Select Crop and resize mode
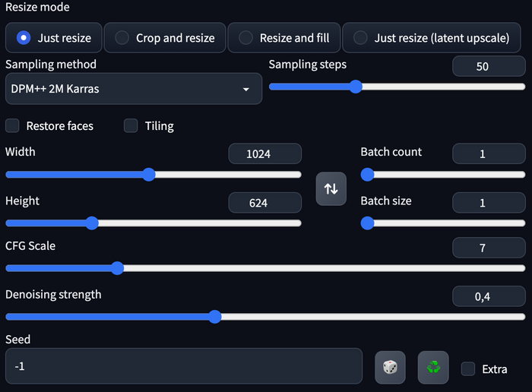532x392 pixels. pos(165,38)
